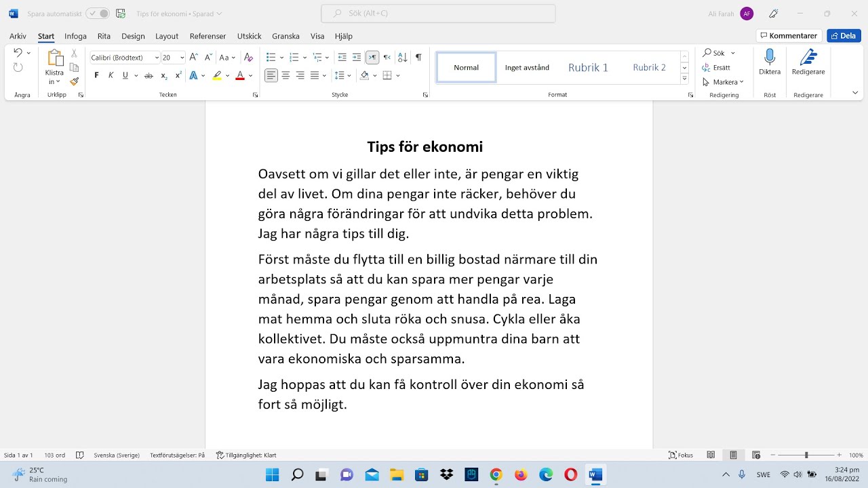Image resolution: width=868 pixels, height=488 pixels.
Task: Sort text with the A-Z sort icon
Action: click(x=402, y=58)
